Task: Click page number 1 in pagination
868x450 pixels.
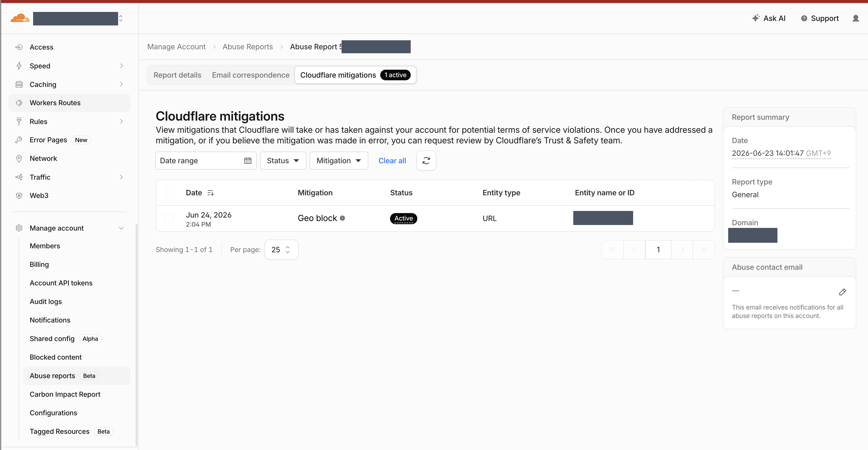Action: (x=658, y=249)
